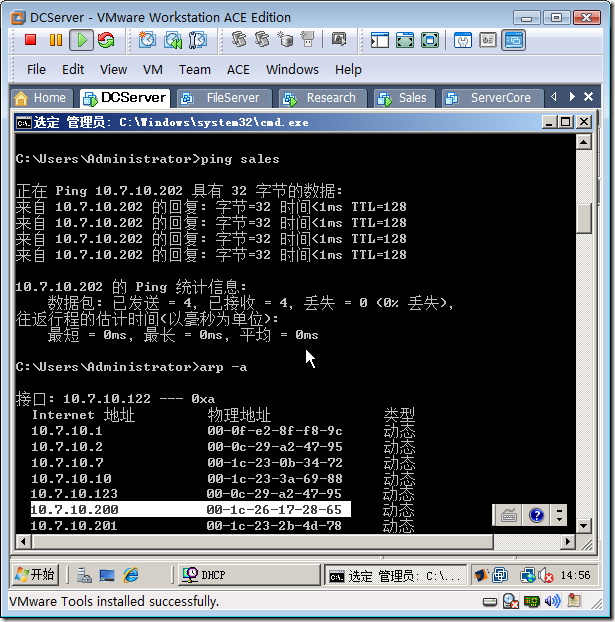
Task: Switch to the FileServer tab
Action: (225, 98)
